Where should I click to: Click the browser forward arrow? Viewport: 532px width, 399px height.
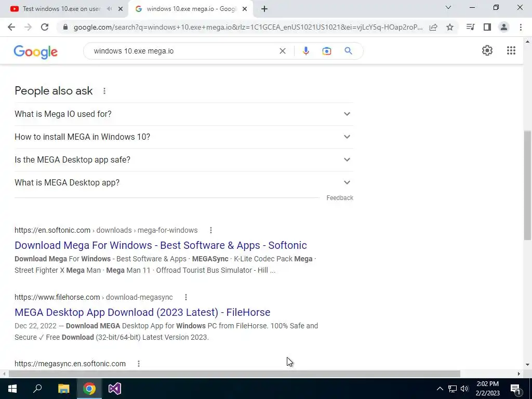[28, 27]
